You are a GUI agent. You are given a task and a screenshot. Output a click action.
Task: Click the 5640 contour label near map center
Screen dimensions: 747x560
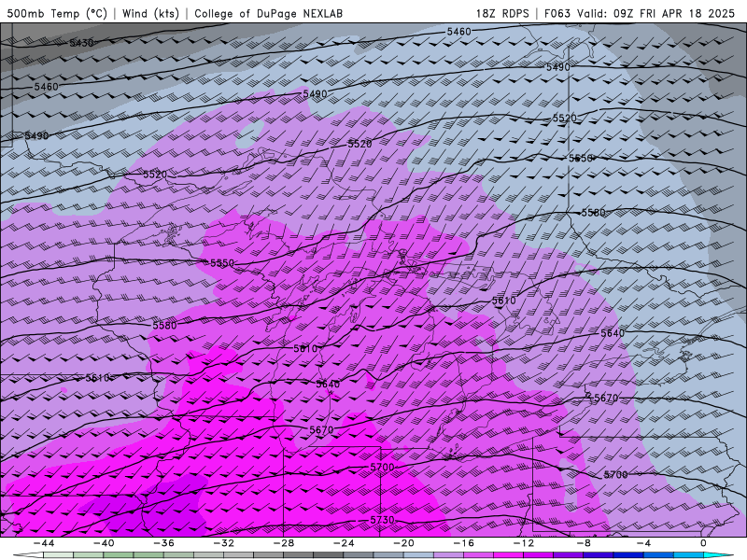329,384
